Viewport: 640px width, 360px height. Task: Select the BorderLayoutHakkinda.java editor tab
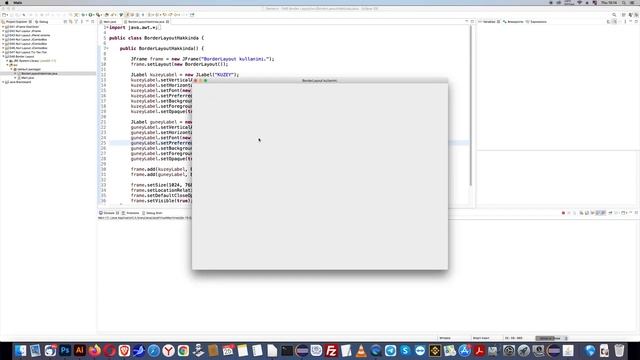tap(146, 22)
